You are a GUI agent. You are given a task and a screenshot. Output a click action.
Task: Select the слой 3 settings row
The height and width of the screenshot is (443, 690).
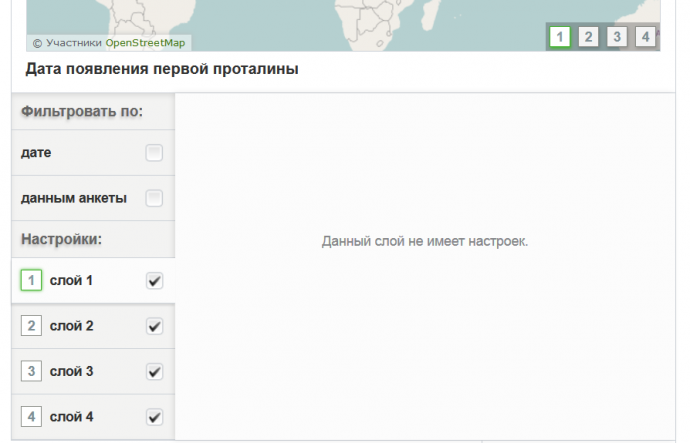coord(93,371)
